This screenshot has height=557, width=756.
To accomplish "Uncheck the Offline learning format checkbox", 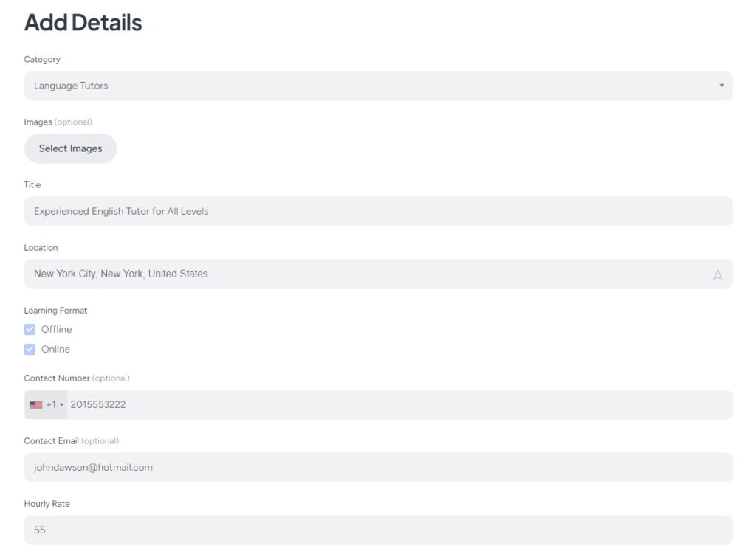I will pos(30,330).
